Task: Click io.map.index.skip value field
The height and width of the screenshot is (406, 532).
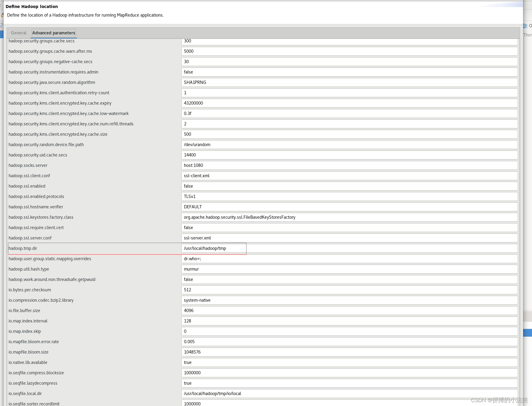Action: [x=350, y=331]
